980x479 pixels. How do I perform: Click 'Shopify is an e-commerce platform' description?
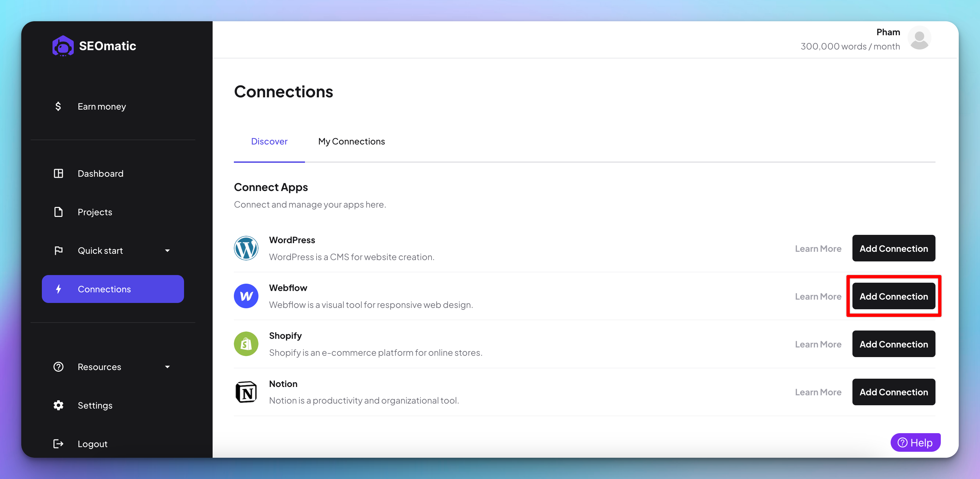coord(375,353)
